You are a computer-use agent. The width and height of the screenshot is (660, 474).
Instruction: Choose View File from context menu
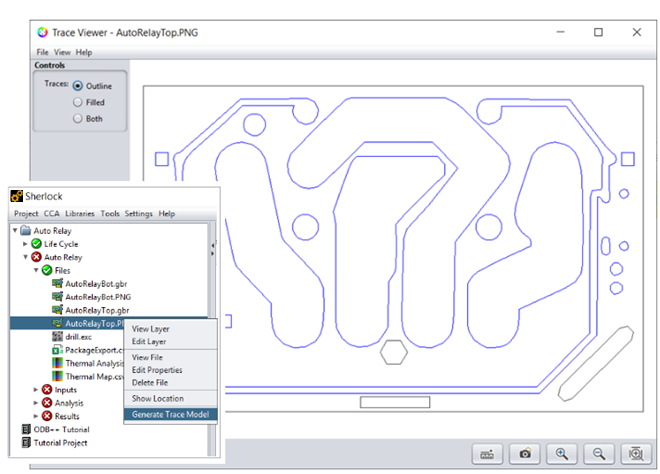pos(170,357)
